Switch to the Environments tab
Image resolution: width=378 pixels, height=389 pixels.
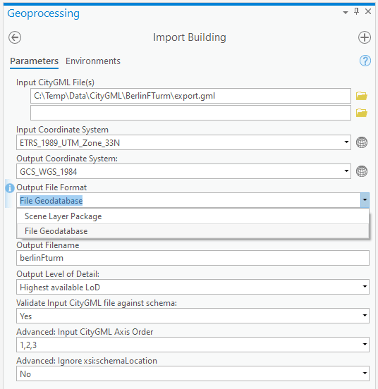point(93,61)
